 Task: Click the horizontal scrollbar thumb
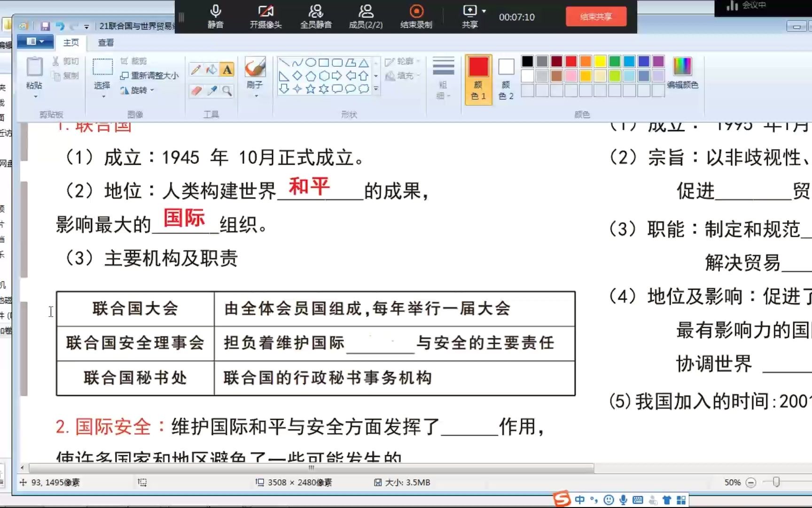[x=311, y=468]
